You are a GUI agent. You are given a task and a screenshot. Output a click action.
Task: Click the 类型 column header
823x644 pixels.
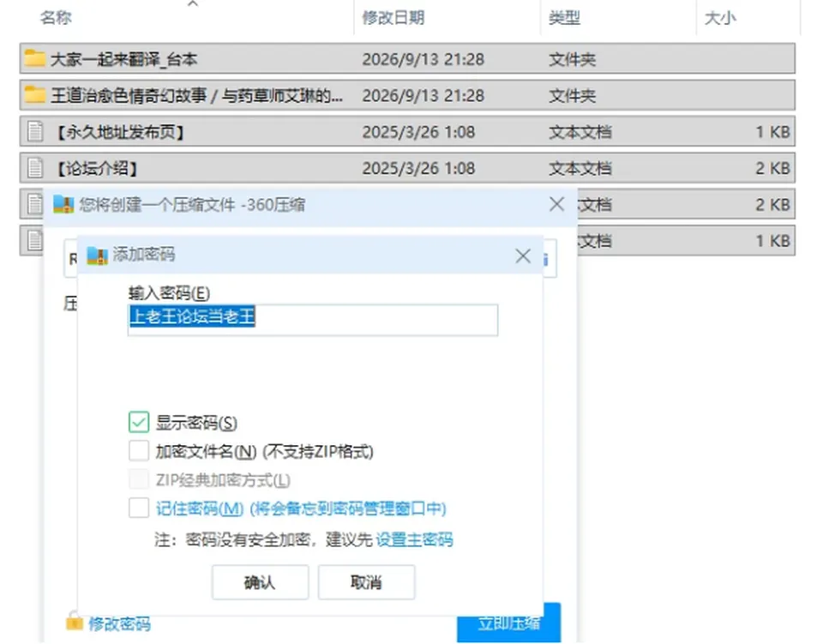[564, 17]
